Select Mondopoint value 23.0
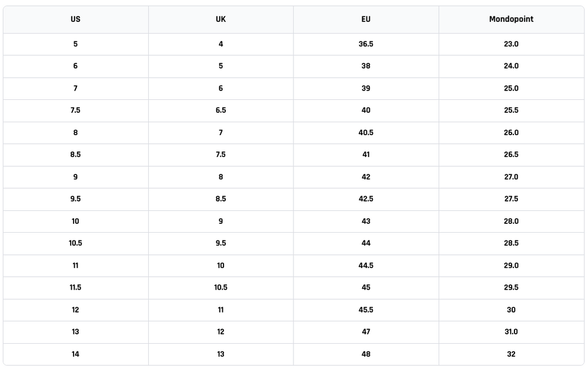This screenshot has width=588, height=369. coord(511,44)
